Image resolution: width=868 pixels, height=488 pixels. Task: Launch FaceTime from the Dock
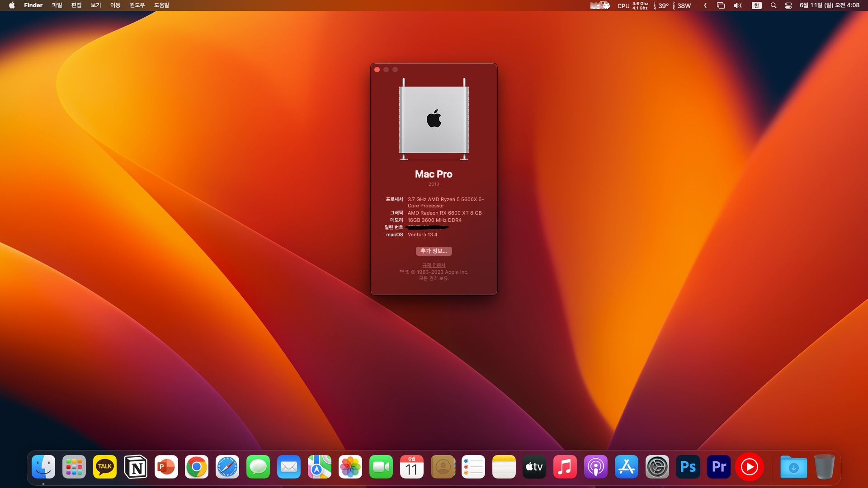click(381, 467)
